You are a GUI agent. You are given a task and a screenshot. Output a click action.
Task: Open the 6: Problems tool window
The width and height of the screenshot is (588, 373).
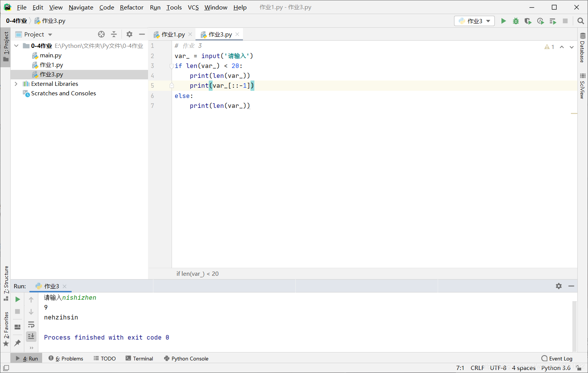coord(66,358)
